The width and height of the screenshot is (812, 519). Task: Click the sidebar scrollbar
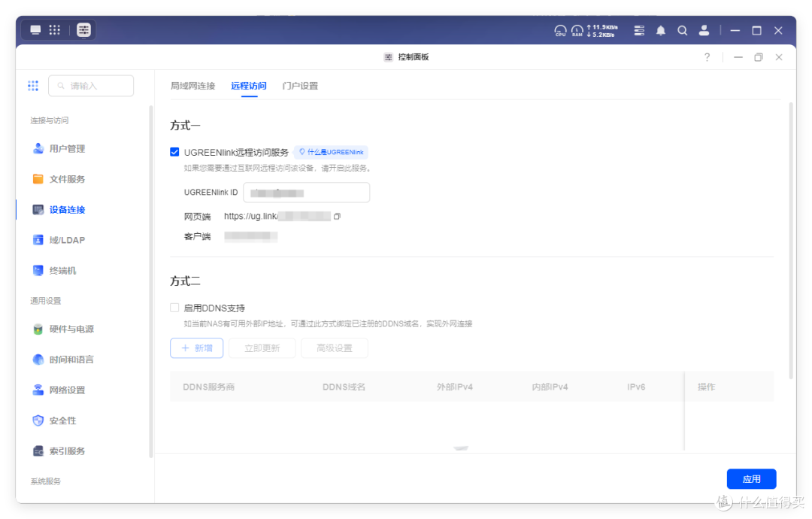150,281
